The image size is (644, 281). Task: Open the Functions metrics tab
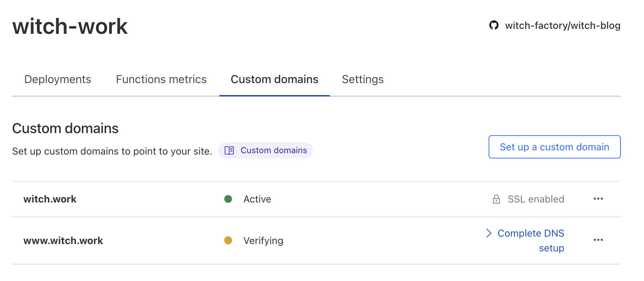pos(161,79)
